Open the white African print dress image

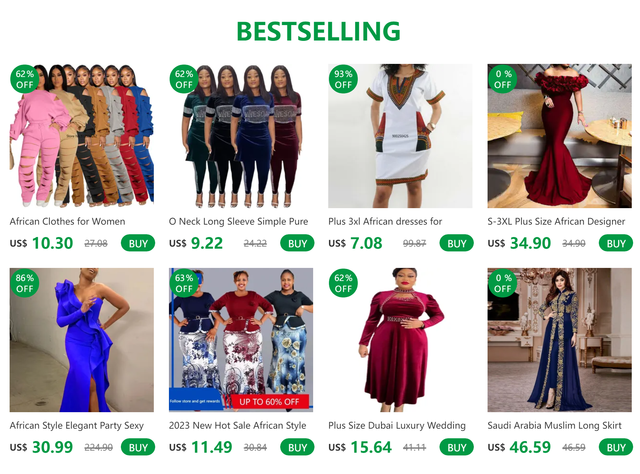(400, 136)
